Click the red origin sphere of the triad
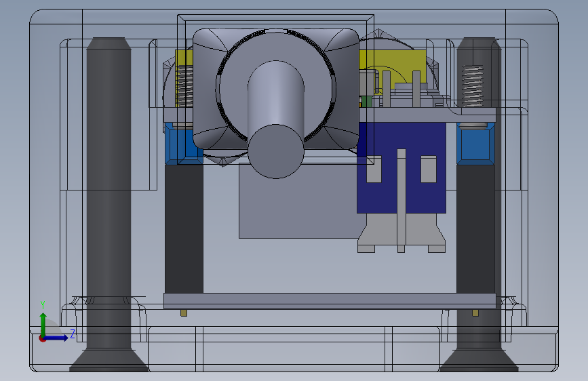Image resolution: width=588 pixels, height=381 pixels. 42,338
